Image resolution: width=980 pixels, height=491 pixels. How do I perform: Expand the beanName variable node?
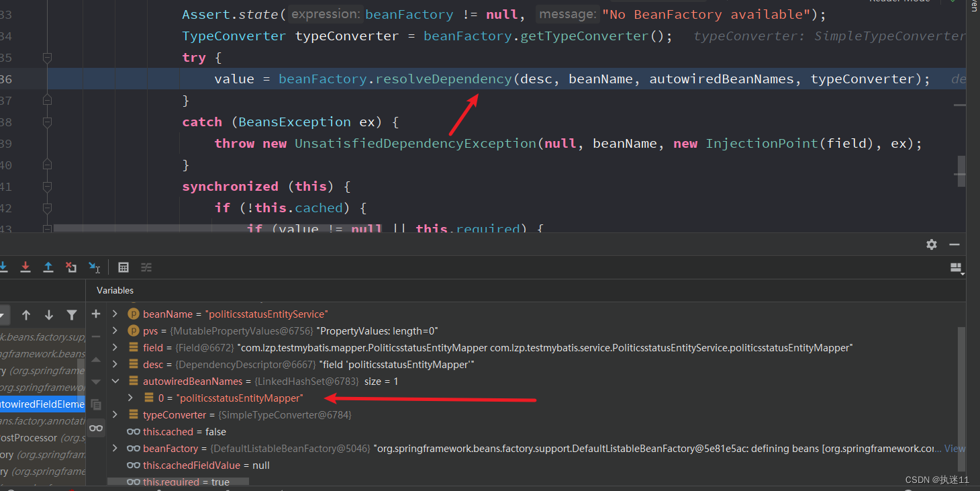(x=115, y=314)
